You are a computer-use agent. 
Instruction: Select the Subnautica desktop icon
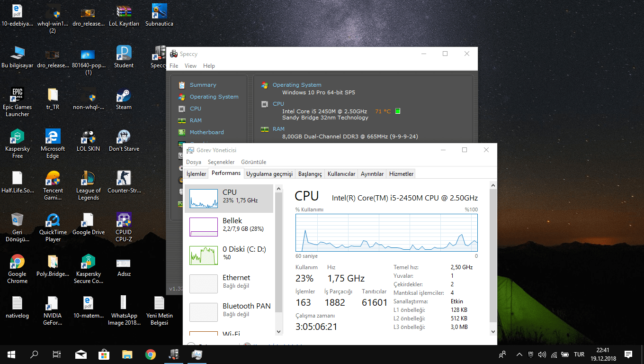tap(159, 16)
